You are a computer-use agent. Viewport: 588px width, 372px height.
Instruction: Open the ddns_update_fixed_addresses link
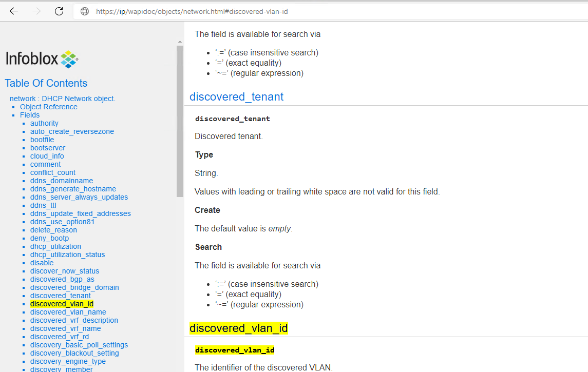coord(81,213)
